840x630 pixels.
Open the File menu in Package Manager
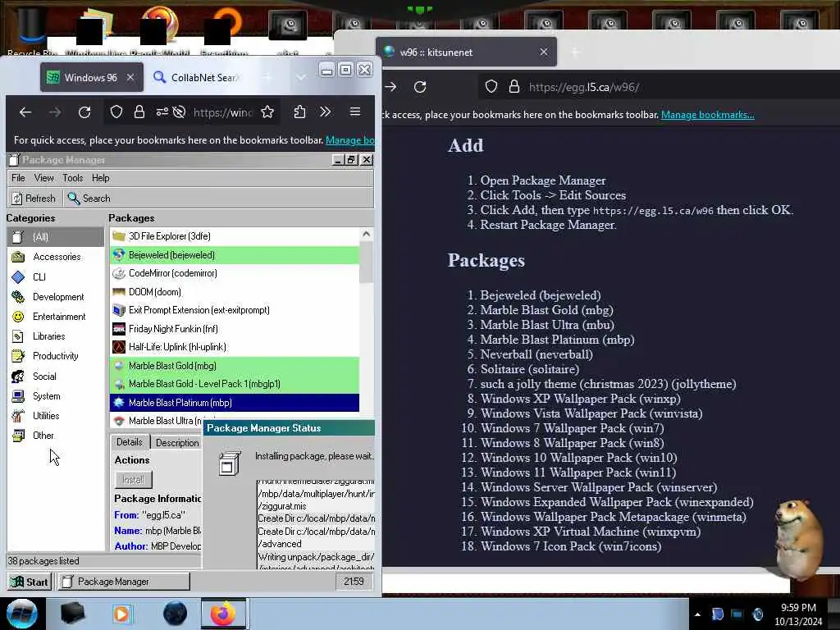pos(18,178)
